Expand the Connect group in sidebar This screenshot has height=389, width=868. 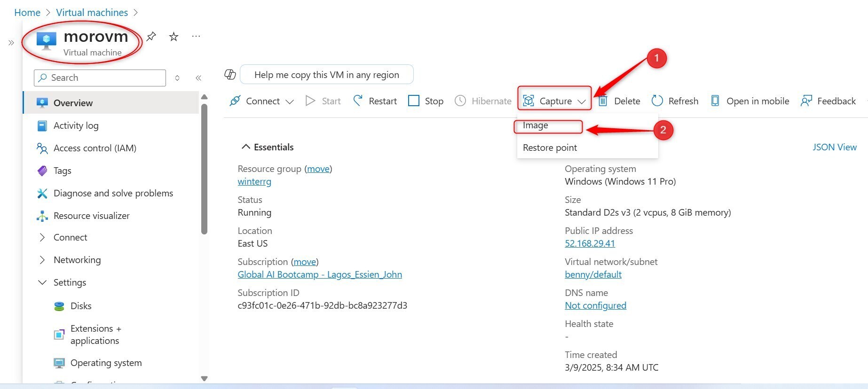(x=42, y=237)
